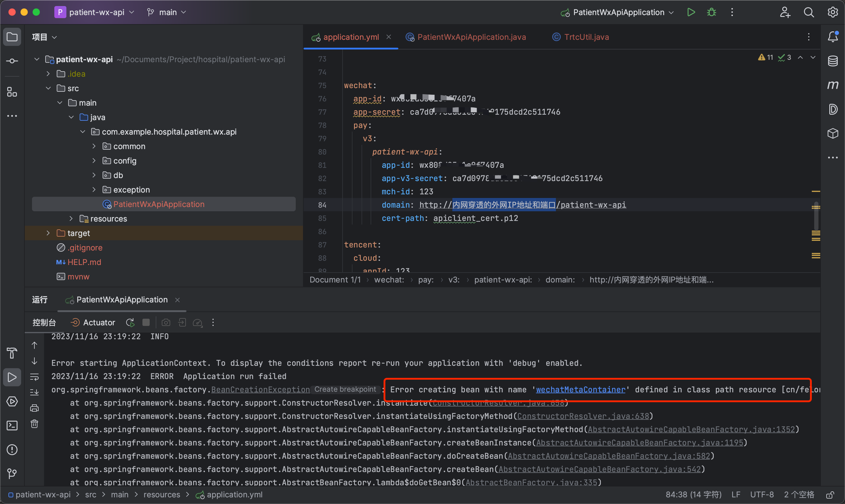This screenshot has width=845, height=504.
Task: Open the Database tool window icon
Action: tap(833, 61)
